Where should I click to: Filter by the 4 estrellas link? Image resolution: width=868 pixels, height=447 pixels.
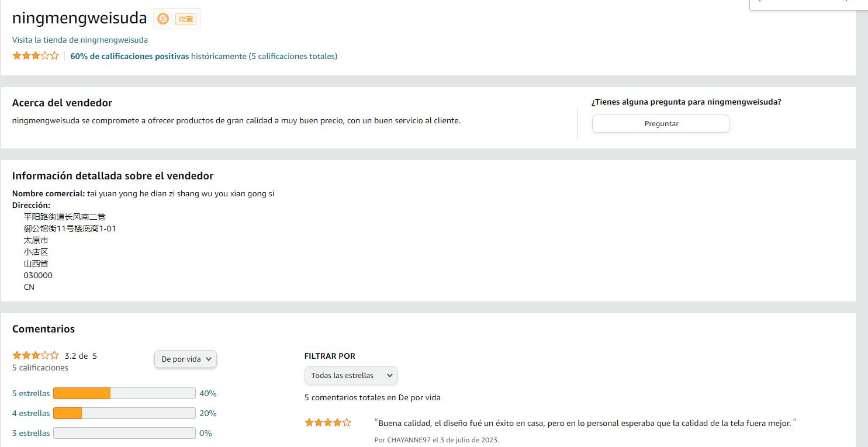[x=31, y=413]
